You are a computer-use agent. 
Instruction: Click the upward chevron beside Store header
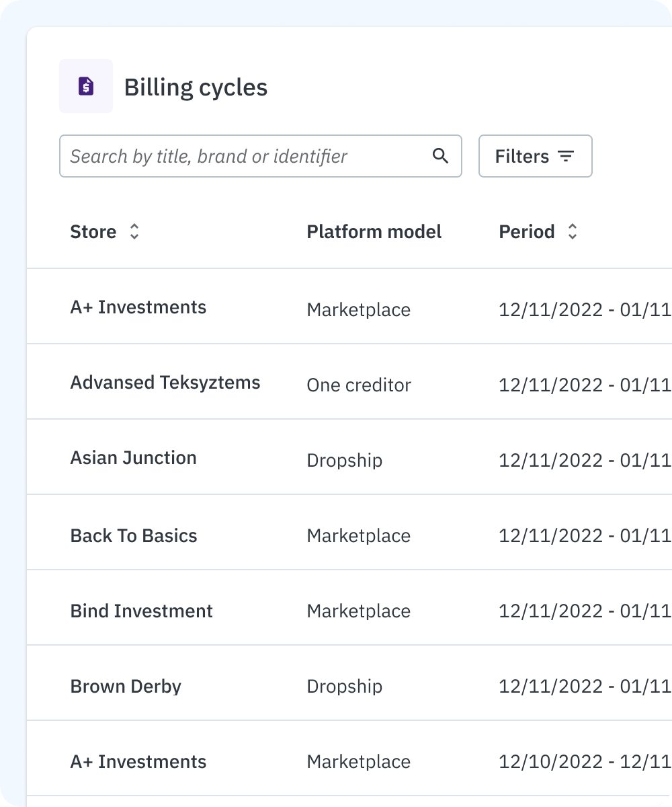click(134, 227)
